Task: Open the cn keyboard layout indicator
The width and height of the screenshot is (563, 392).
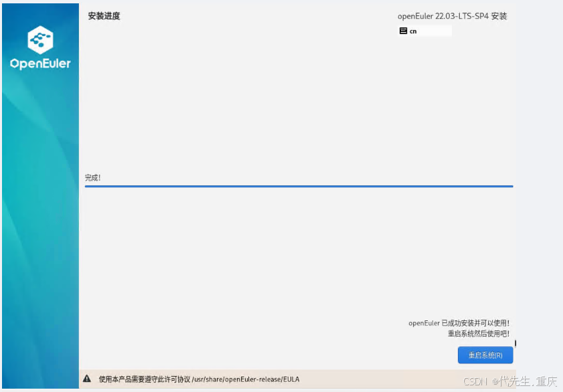Action: click(x=425, y=31)
